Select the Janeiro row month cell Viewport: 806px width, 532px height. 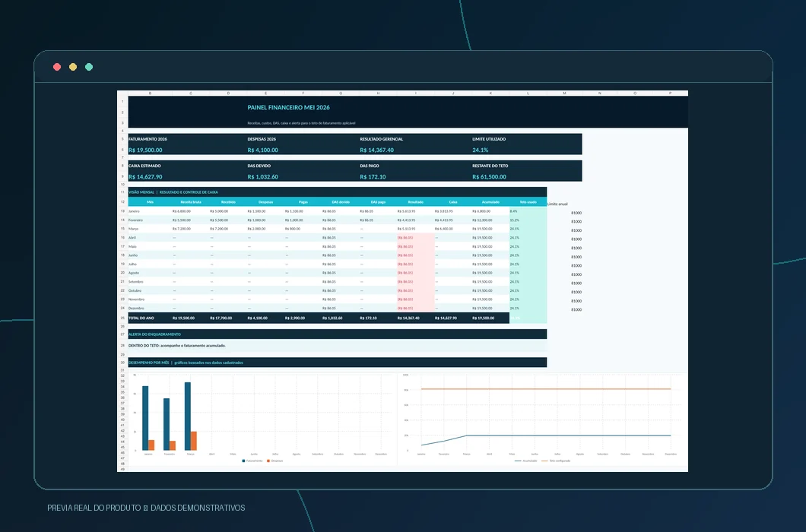pos(134,211)
